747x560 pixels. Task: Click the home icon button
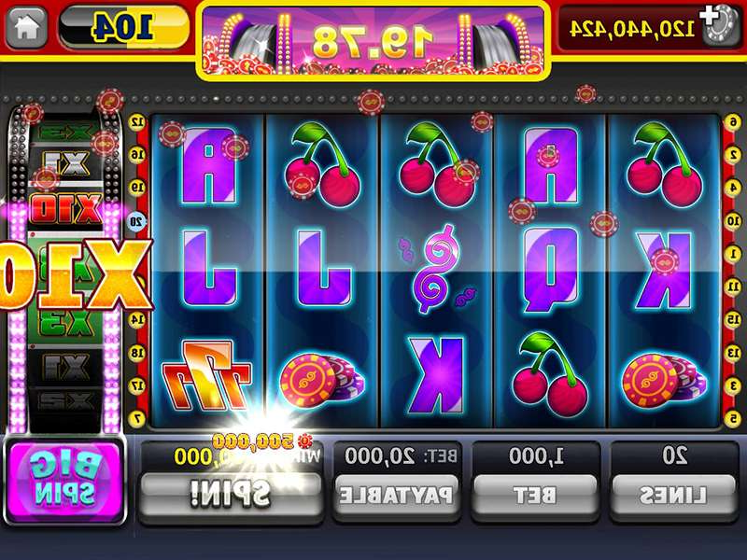(x=27, y=27)
